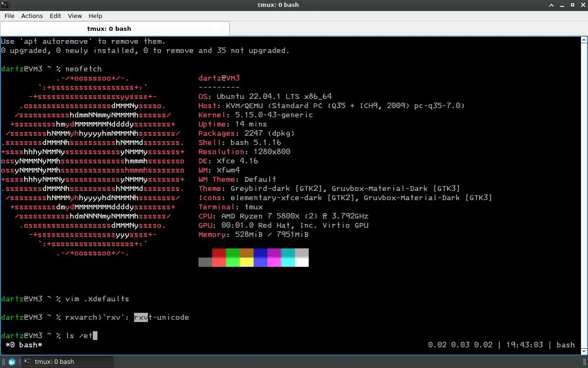Click the 'Packages: 2247 (dpkg)' line
The width and height of the screenshot is (588, 368).
coord(247,133)
